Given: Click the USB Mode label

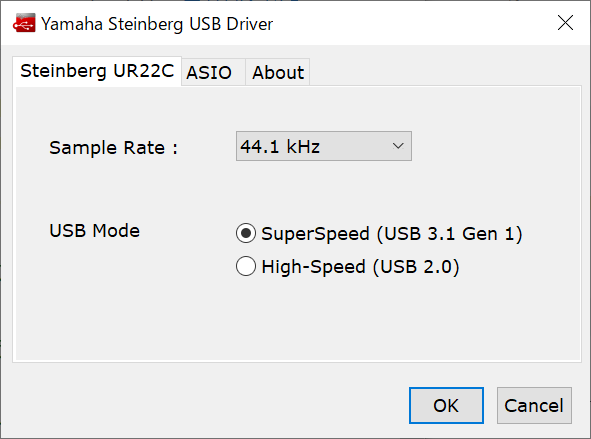Looking at the screenshot, I should tap(95, 231).
